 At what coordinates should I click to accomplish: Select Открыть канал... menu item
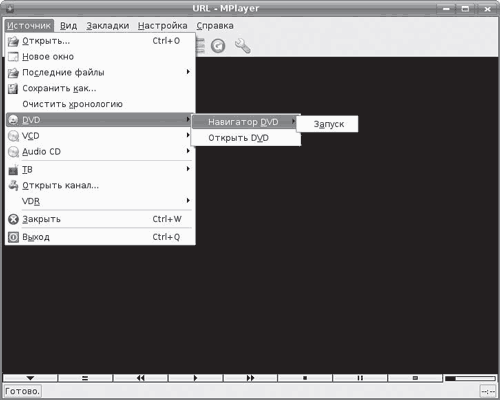tap(100, 185)
